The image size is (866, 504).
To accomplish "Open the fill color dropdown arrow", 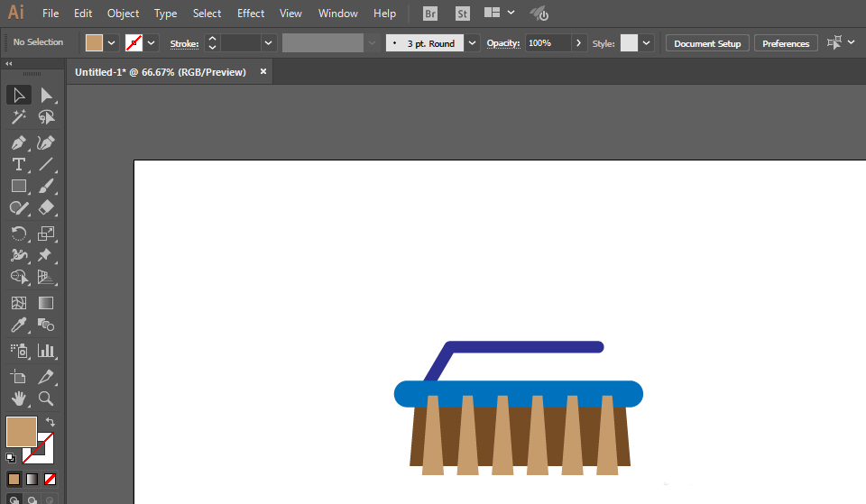I will click(x=113, y=42).
